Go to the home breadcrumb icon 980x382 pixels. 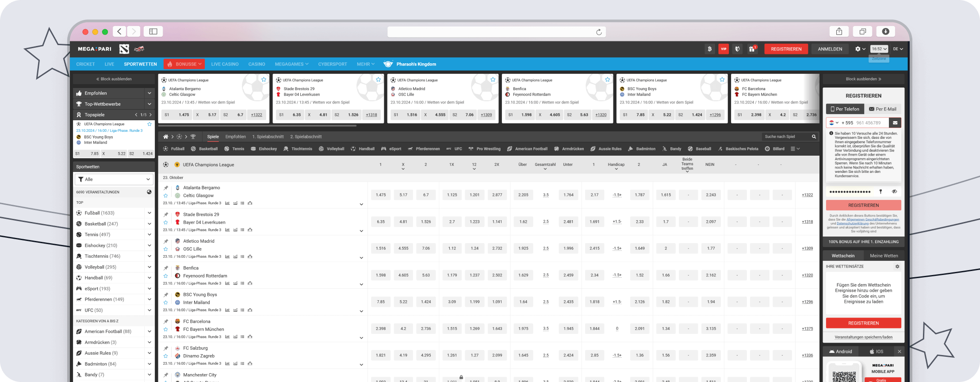tap(166, 137)
